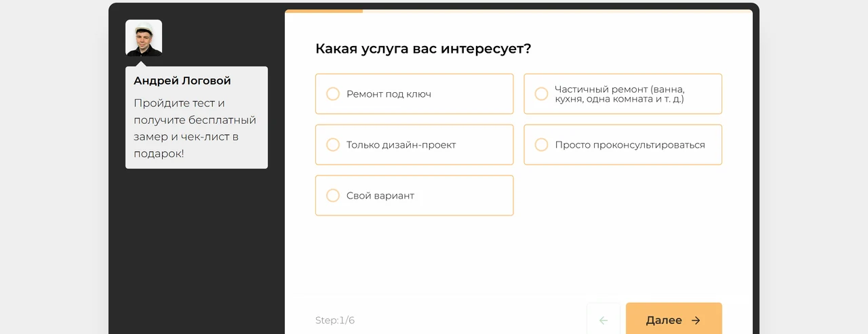Screen dimensions: 868x334
Task: Mark the 'Свой вариант' radio circle
Action: click(333, 195)
